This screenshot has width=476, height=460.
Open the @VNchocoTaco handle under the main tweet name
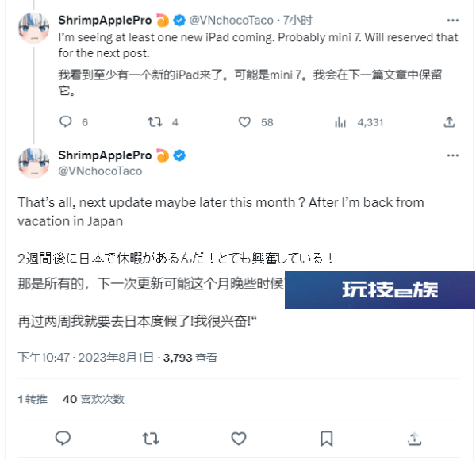point(100,171)
